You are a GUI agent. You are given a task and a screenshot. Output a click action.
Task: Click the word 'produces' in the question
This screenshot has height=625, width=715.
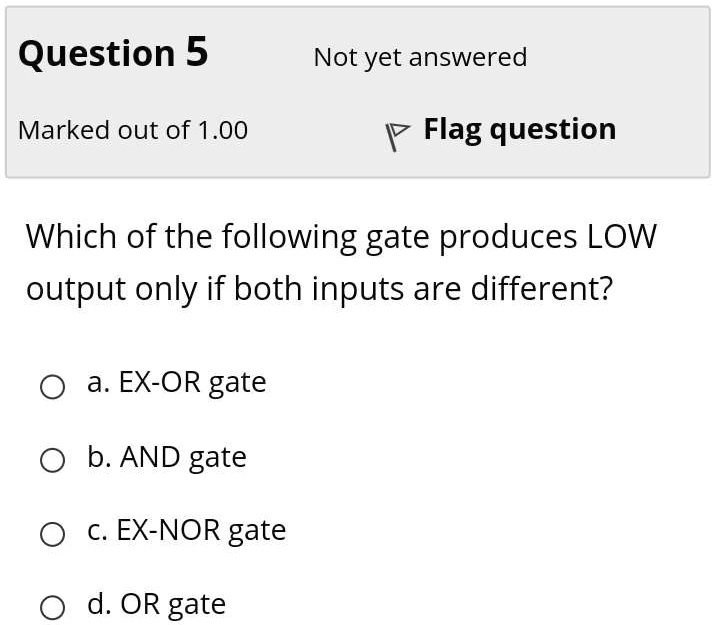(x=508, y=238)
